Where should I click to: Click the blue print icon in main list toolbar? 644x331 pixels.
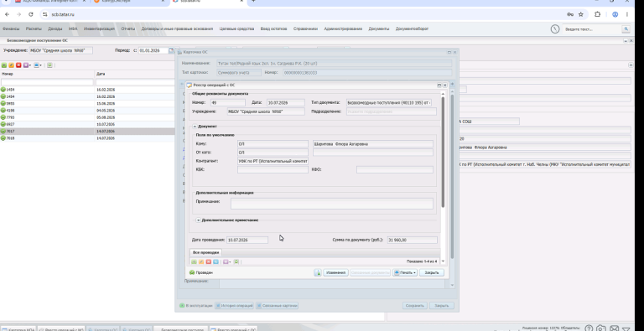click(x=37, y=65)
